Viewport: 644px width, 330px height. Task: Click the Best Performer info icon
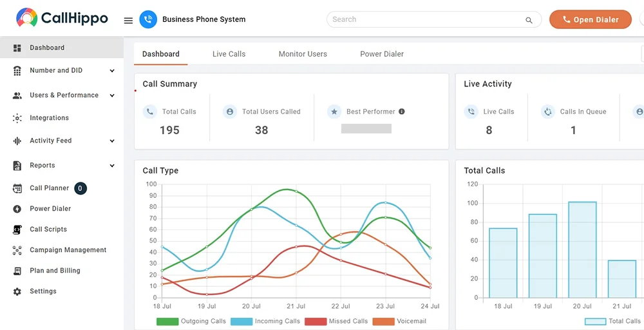[402, 112]
